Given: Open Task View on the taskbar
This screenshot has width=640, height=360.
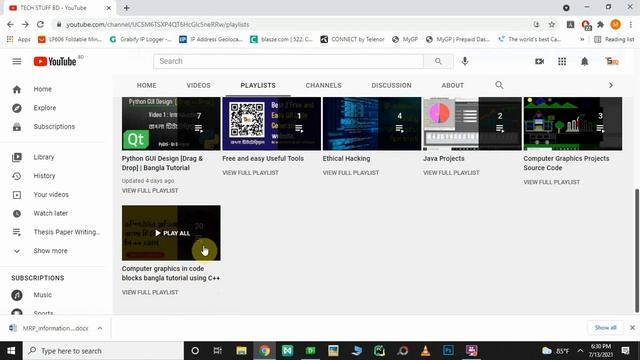Looking at the screenshot, I should coord(218,351).
